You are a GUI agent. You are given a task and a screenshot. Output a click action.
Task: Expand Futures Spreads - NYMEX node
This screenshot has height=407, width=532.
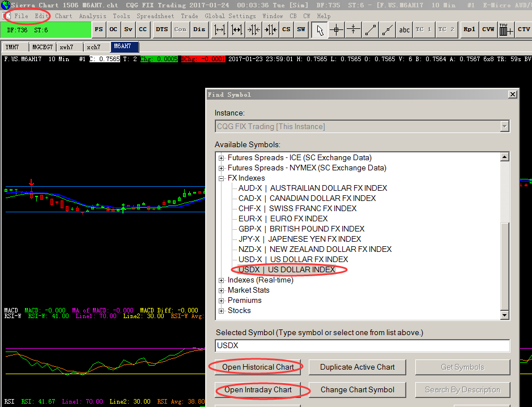(222, 168)
